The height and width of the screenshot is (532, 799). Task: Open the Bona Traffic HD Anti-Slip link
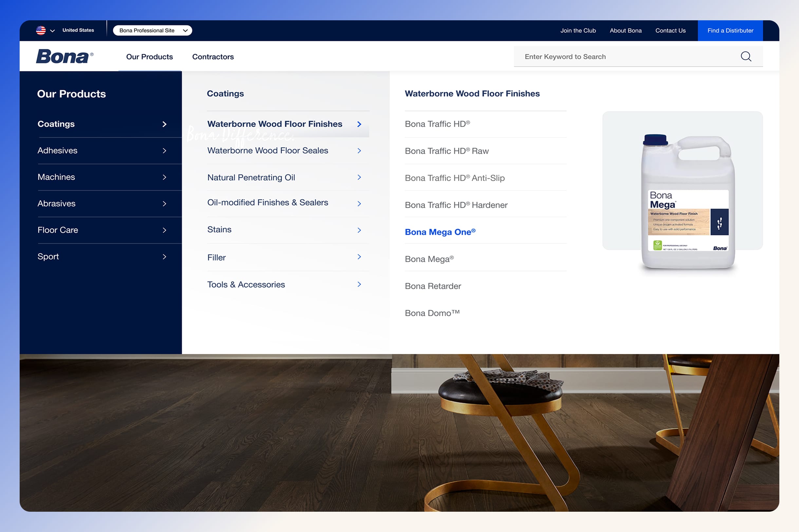click(x=455, y=178)
